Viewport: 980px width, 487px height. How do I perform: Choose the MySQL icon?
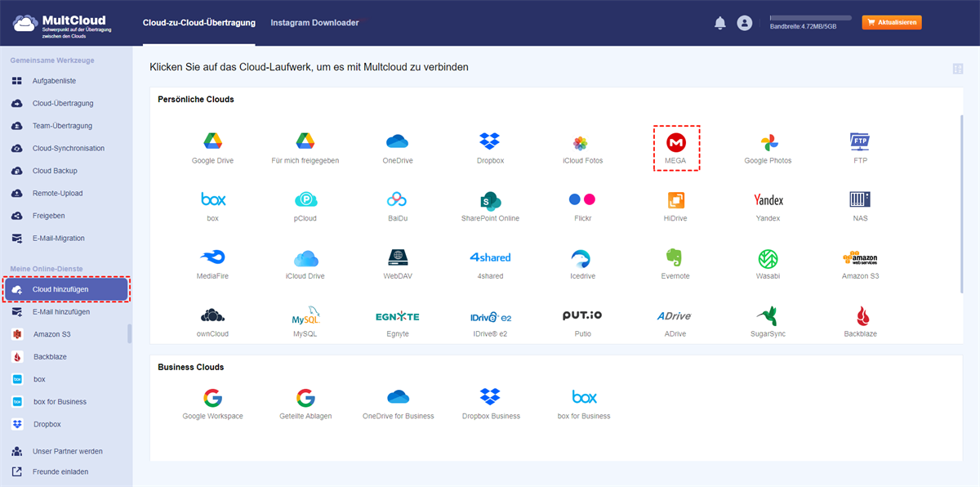click(x=305, y=315)
